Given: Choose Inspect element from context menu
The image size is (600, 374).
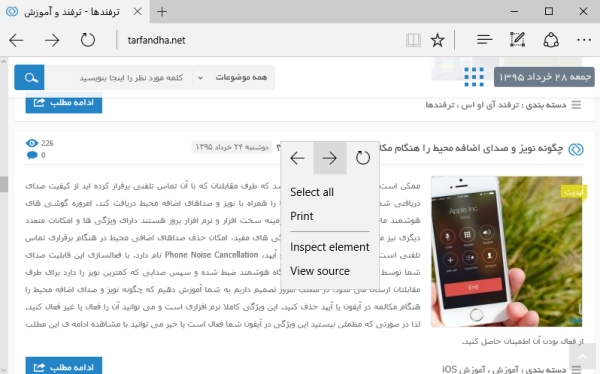Looking at the screenshot, I should (x=330, y=247).
